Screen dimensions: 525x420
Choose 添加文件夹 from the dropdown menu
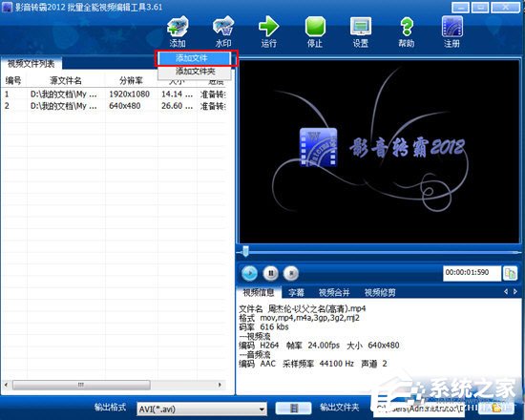(x=195, y=72)
